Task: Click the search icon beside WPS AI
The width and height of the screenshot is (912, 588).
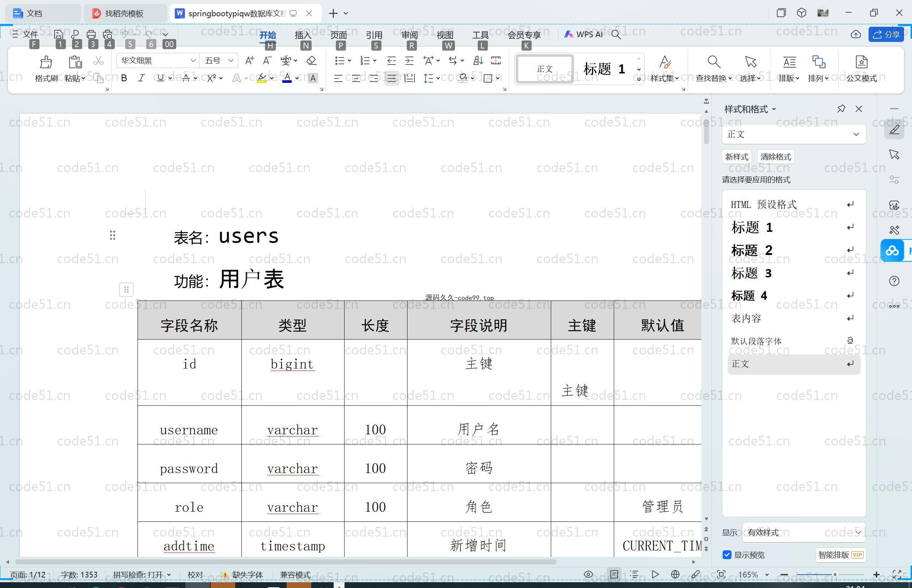Action: 616,34
